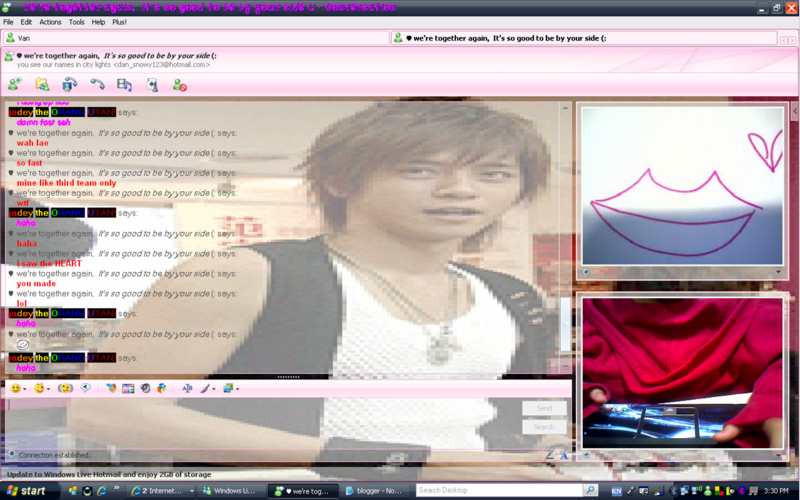
Task: Open the Edit menu
Action: (x=26, y=22)
